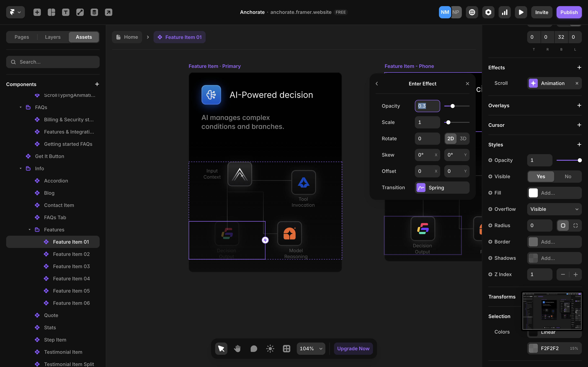Open the Overflow Visible dropdown

point(554,209)
